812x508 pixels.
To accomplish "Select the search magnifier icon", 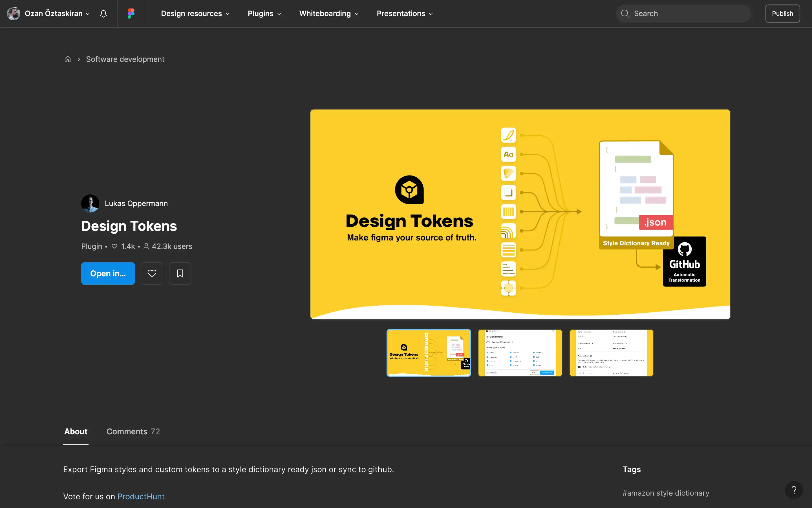I will coord(625,14).
